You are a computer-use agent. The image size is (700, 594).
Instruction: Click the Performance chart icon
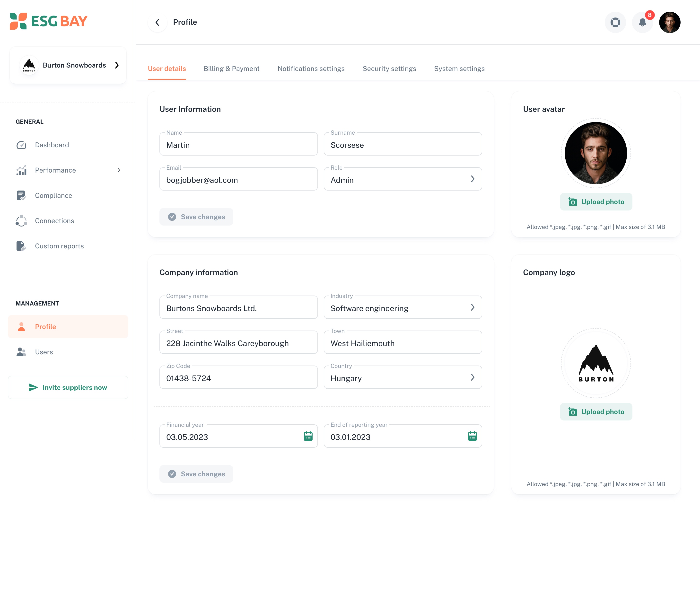[x=22, y=170]
